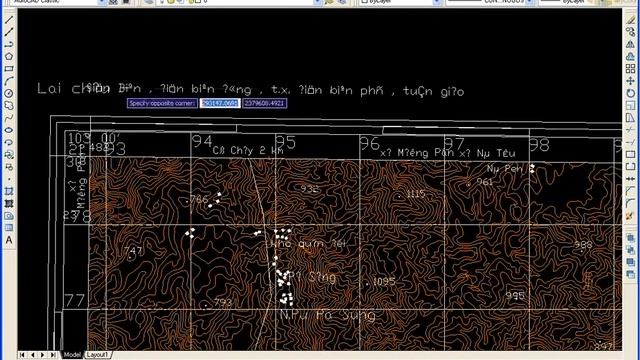Screen dimensions: 640x360
Task: Switch to the Model tab
Action: pyautogui.click(x=72, y=355)
